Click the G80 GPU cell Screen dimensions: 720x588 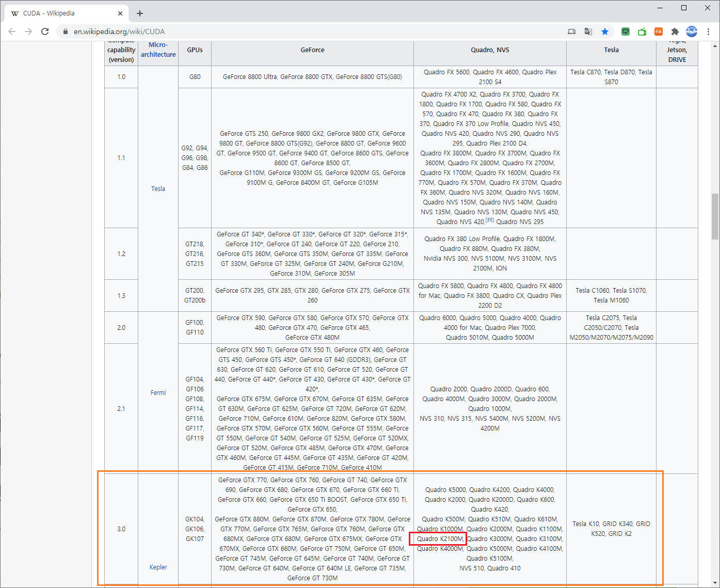195,77
